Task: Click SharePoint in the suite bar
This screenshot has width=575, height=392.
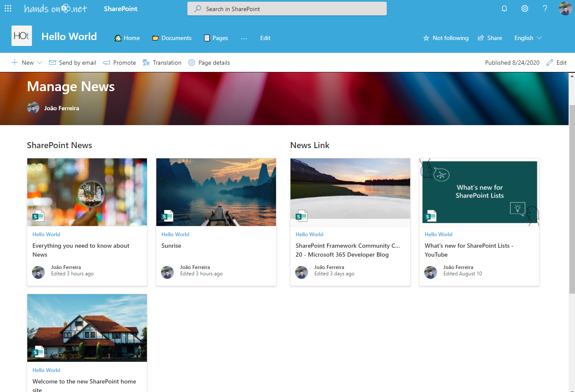Action: [x=121, y=9]
